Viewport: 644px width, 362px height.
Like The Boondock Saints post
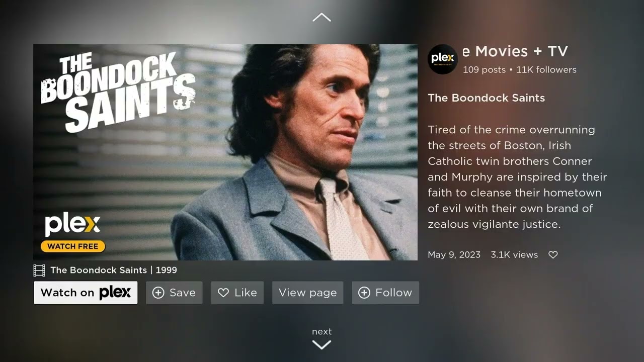[237, 293]
